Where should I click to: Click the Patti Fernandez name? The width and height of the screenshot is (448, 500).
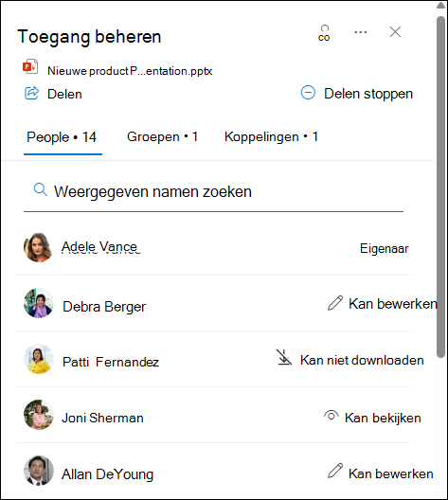(x=111, y=362)
